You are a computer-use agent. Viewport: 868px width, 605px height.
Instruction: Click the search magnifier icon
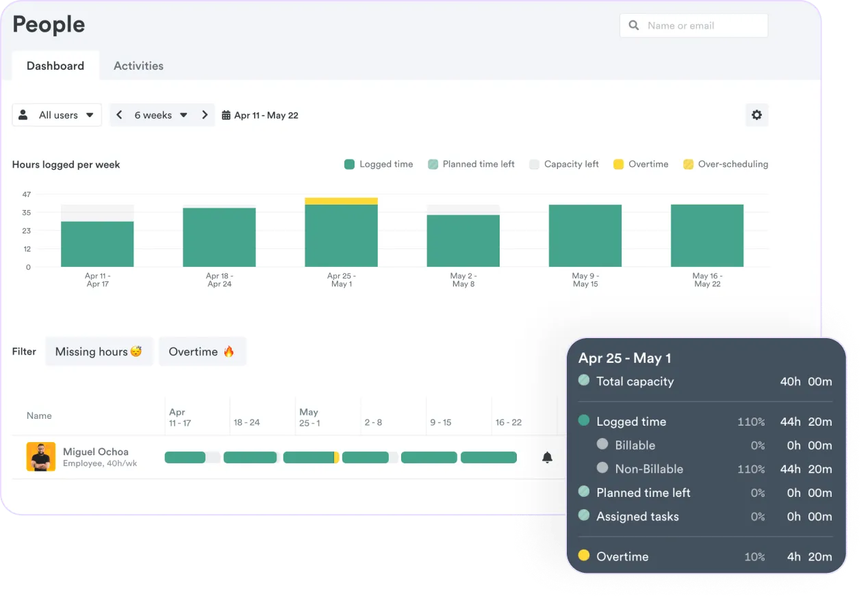(633, 25)
